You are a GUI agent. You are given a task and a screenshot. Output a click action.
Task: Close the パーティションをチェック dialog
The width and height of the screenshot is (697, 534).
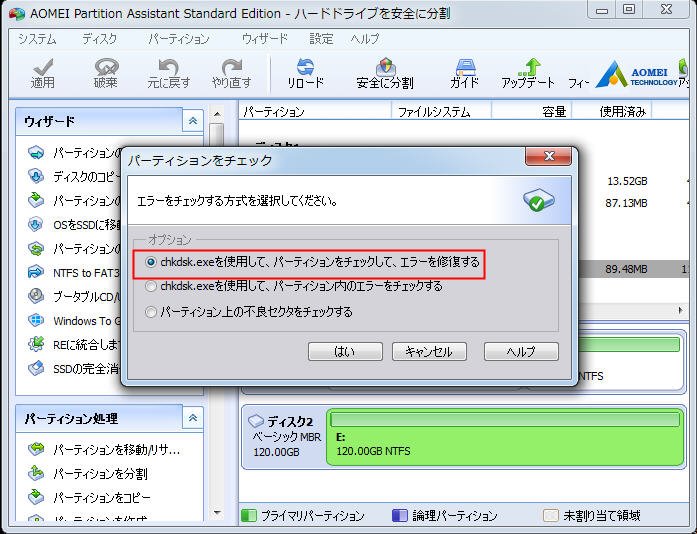pos(549,156)
